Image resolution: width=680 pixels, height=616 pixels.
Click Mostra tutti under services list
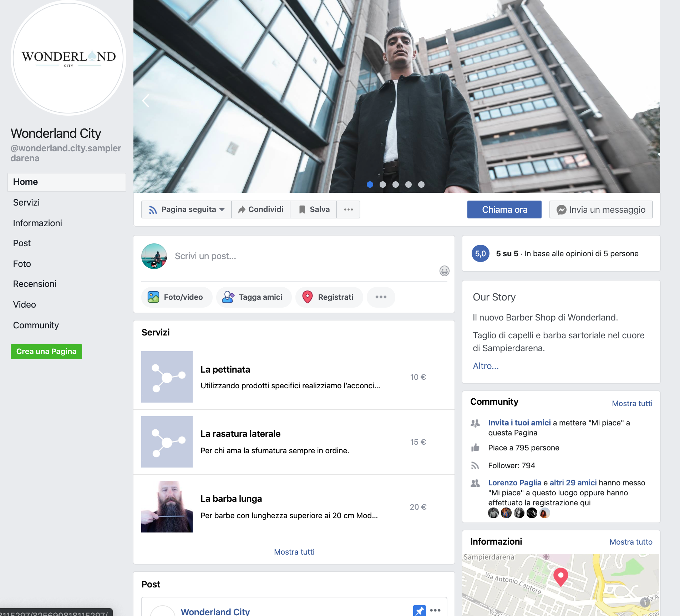(x=294, y=552)
